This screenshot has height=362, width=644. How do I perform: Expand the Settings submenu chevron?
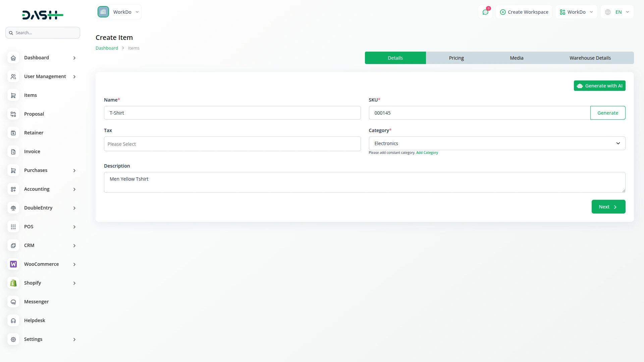74,340
